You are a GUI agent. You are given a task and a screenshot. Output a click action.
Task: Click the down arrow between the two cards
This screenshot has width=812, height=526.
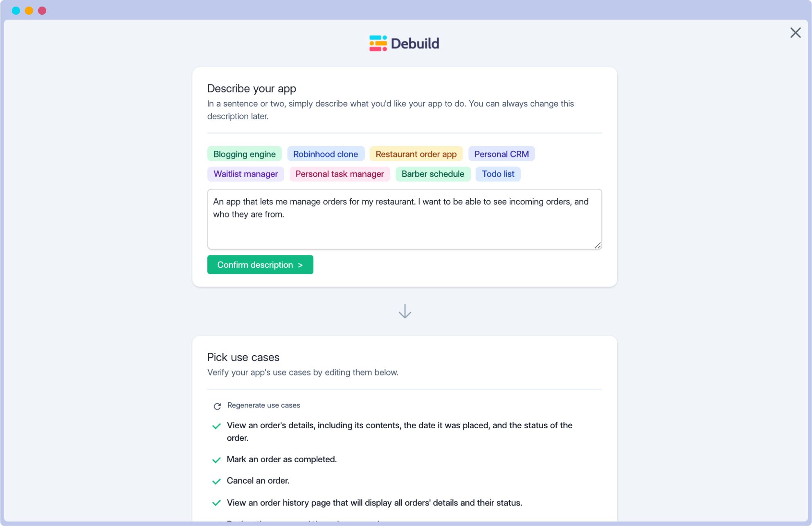[404, 311]
